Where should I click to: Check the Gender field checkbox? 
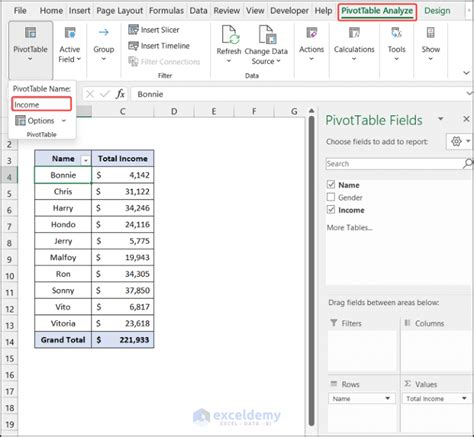click(331, 197)
